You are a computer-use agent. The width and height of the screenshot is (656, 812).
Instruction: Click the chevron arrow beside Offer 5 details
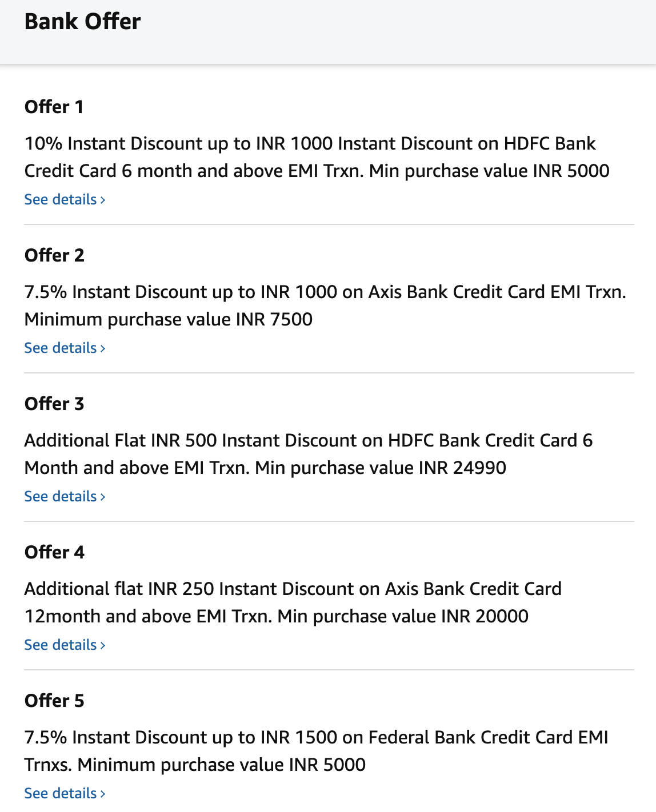(103, 794)
